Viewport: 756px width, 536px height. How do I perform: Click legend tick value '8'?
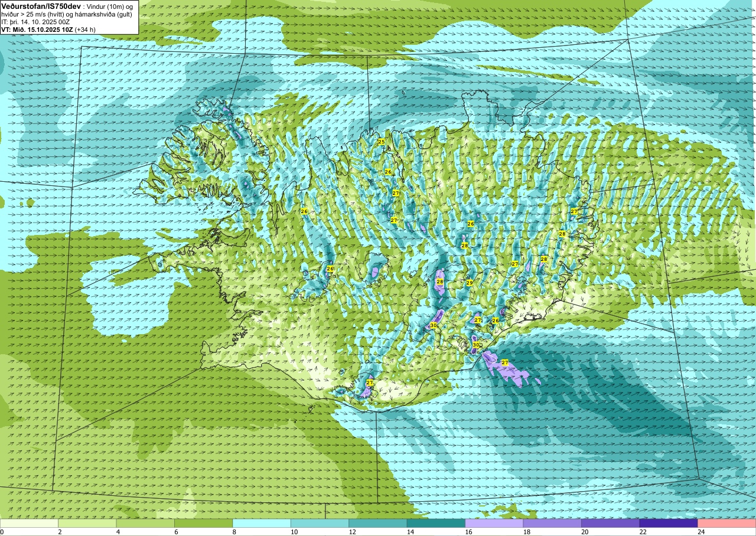[x=234, y=532]
